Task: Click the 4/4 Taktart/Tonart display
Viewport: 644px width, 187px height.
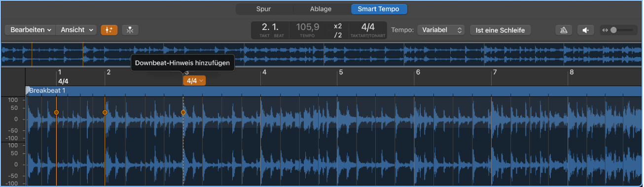Action: 368,30
